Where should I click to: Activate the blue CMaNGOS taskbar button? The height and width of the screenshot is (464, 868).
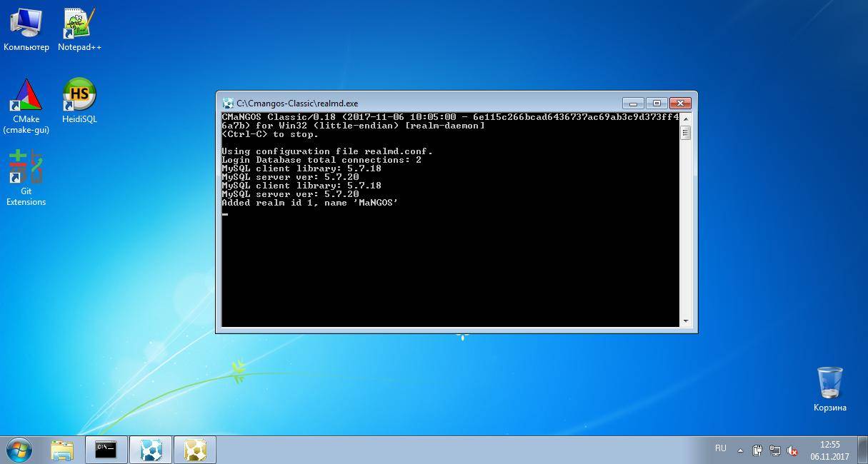pos(151,450)
